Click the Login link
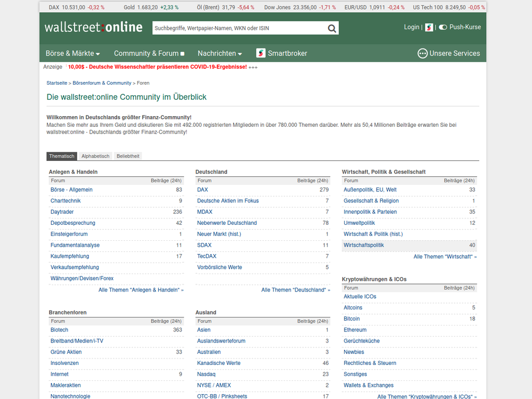This screenshot has width=532, height=399. pos(411,27)
